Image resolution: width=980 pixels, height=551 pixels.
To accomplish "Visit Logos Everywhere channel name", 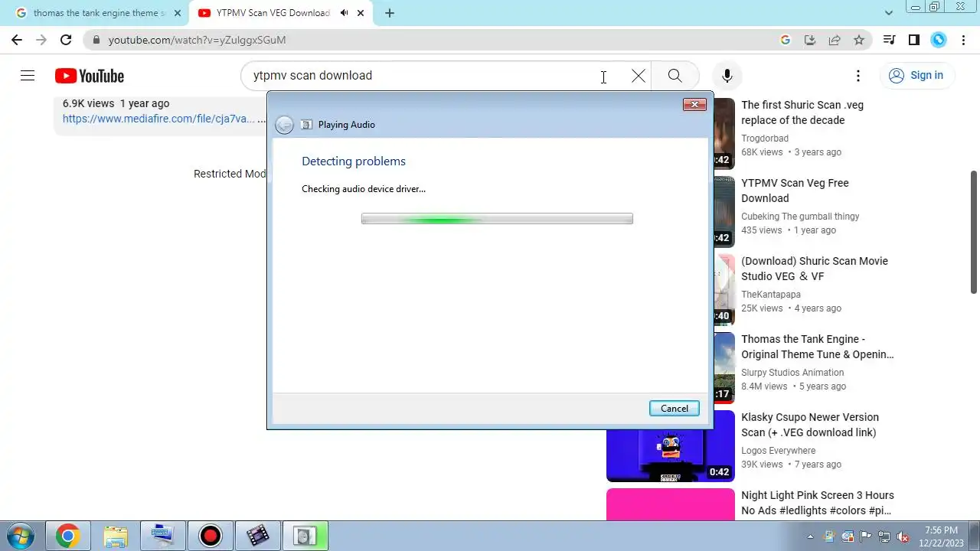I will 779,451.
